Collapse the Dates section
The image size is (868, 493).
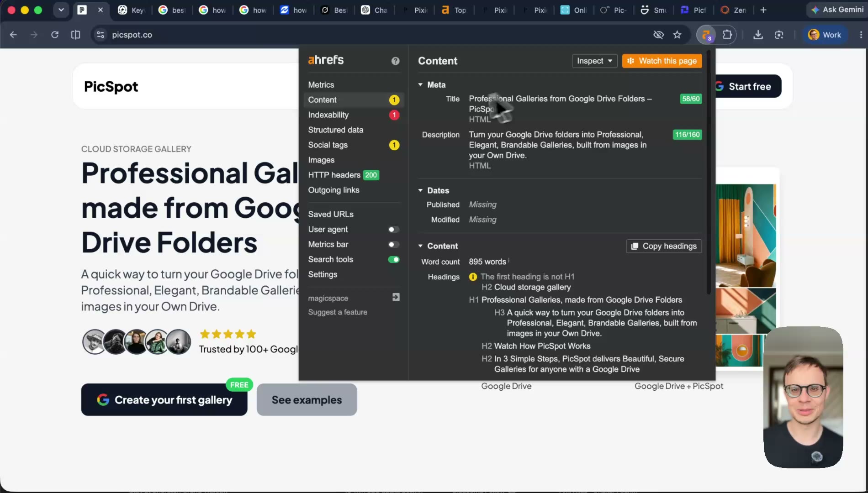(420, 190)
